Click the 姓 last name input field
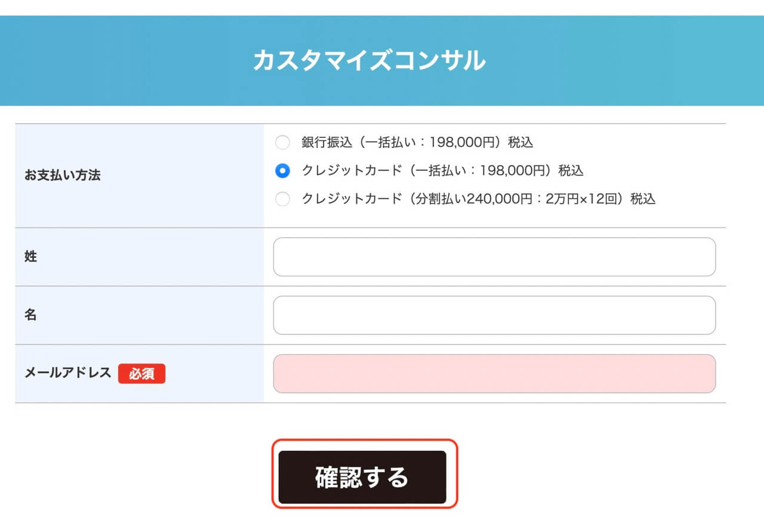The image size is (764, 532). pos(494,256)
